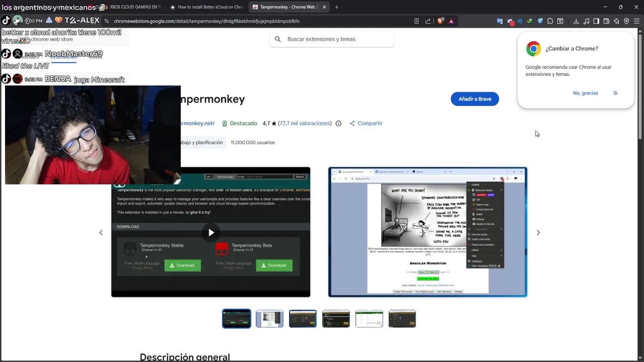The image size is (644, 362).
Task: Click the tab search window icon in toolbar
Action: pos(560,21)
